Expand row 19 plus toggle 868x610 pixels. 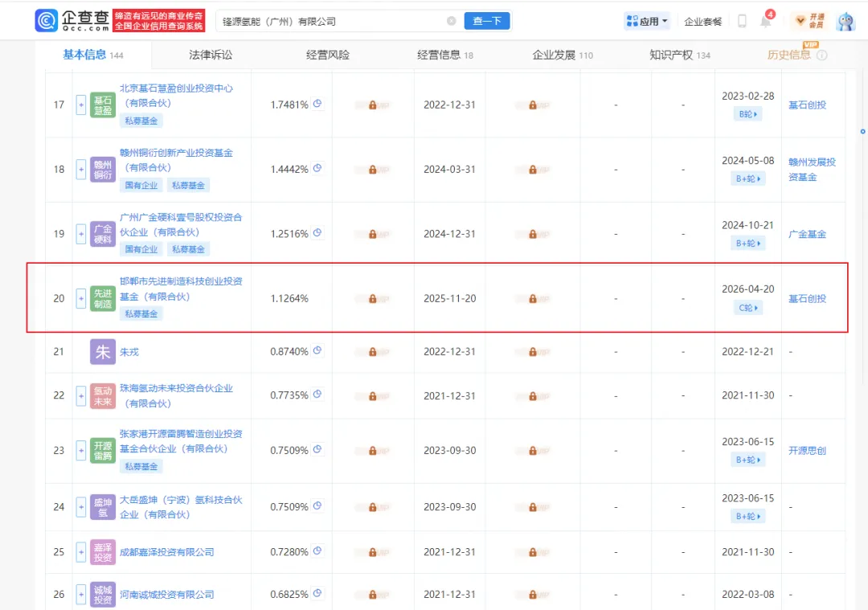point(81,234)
